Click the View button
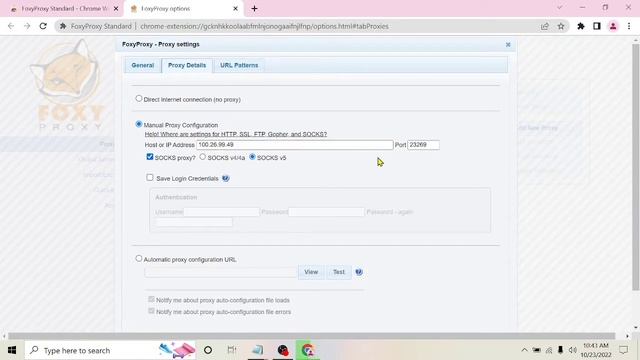The width and height of the screenshot is (640, 360). pyautogui.click(x=311, y=272)
